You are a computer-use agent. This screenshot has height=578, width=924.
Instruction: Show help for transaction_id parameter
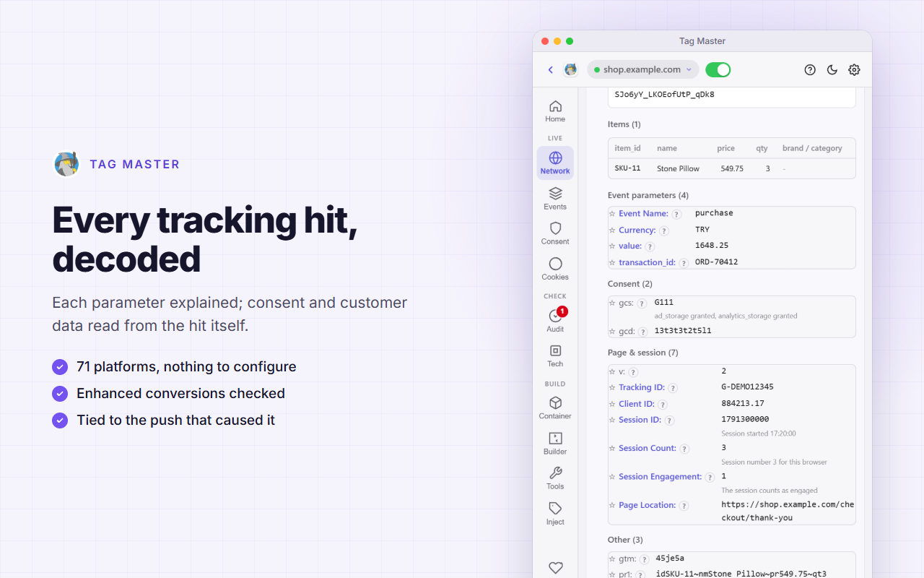click(x=684, y=263)
